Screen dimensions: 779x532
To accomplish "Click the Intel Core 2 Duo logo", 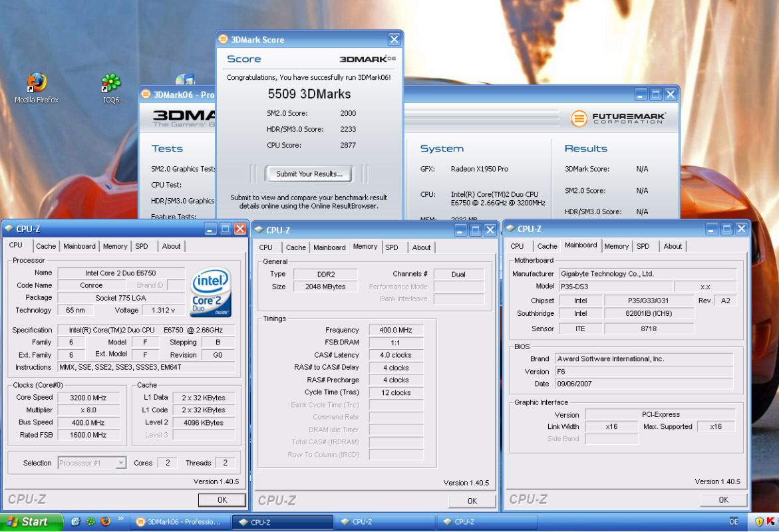I will click(x=211, y=292).
